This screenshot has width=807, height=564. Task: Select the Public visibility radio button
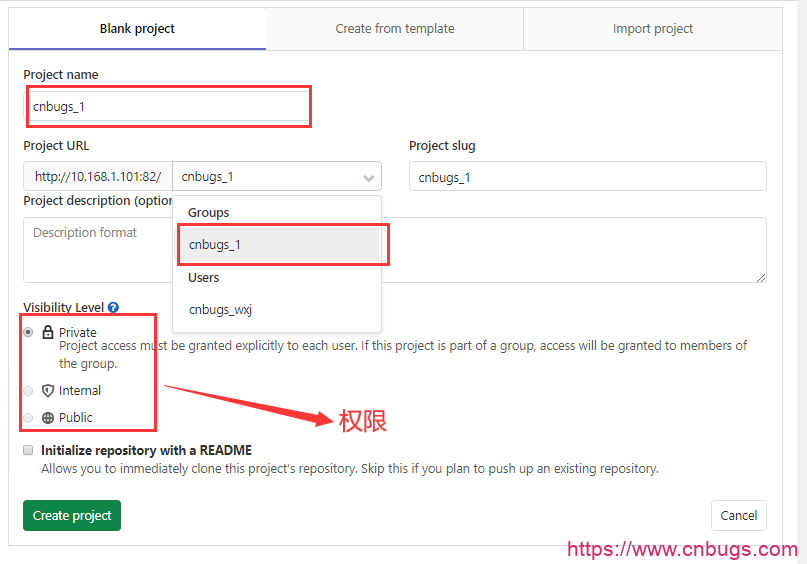point(28,418)
